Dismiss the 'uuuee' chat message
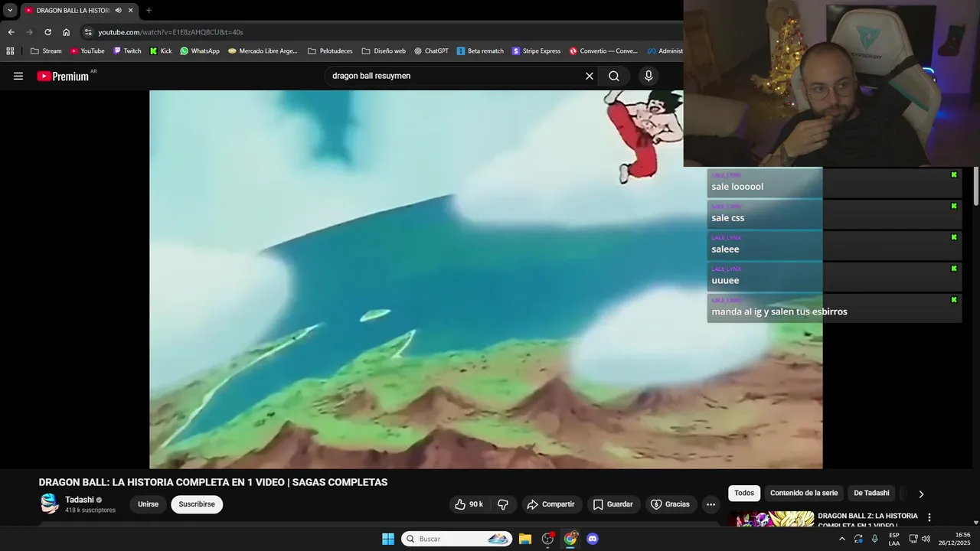This screenshot has width=980, height=551. click(954, 269)
